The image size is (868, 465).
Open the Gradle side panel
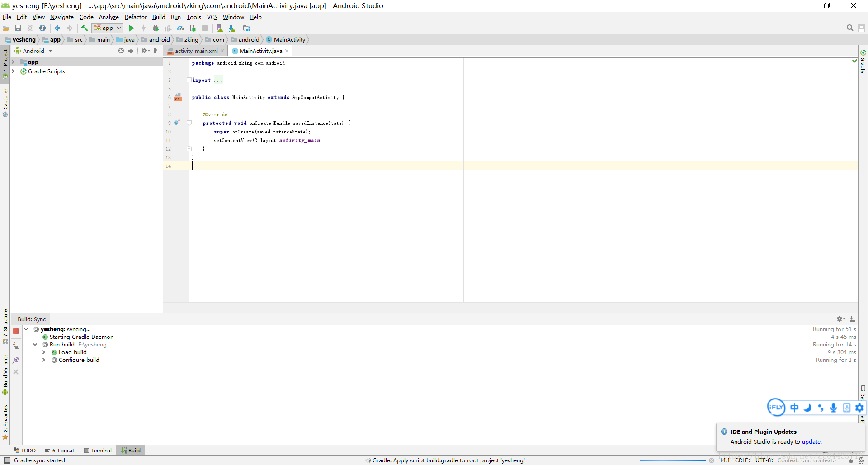tap(863, 61)
